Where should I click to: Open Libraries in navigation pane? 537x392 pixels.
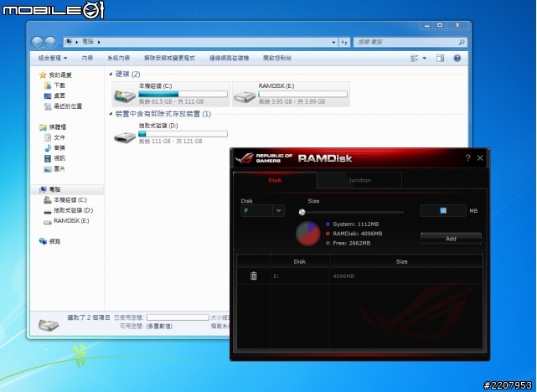point(53,127)
